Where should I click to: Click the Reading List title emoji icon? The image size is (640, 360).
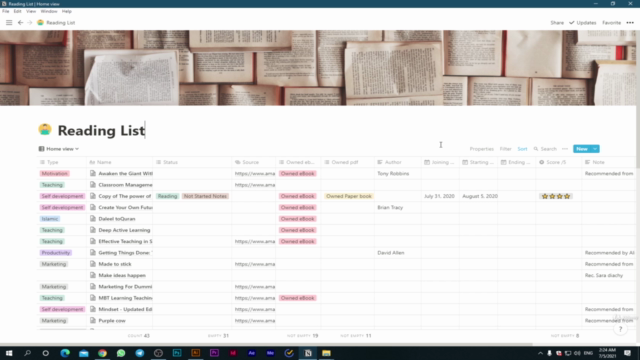click(x=45, y=130)
